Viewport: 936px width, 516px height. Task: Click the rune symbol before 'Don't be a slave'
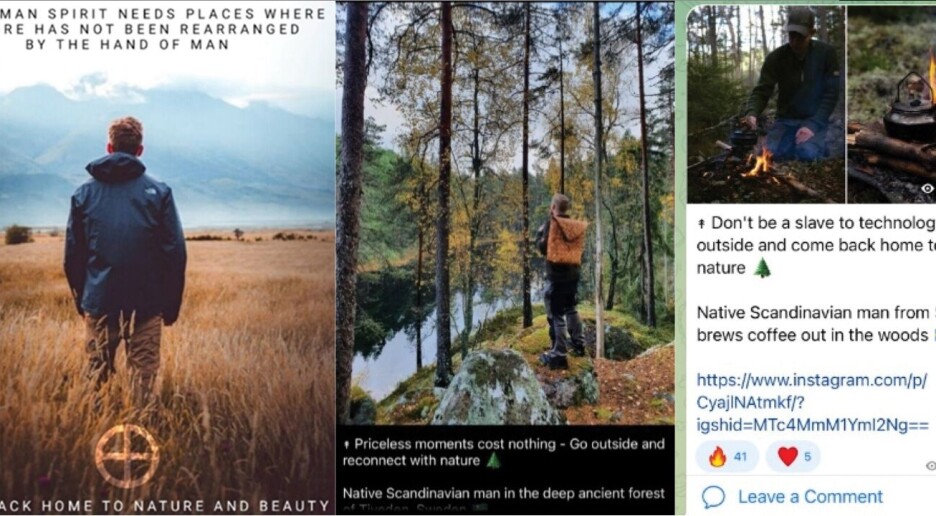click(x=701, y=223)
